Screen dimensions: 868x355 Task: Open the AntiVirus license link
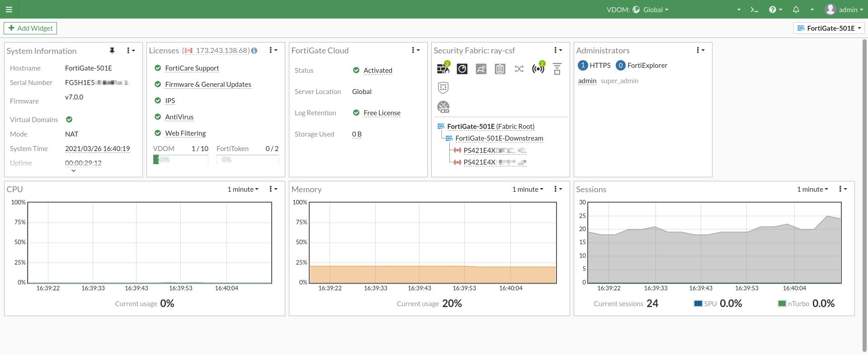click(179, 117)
